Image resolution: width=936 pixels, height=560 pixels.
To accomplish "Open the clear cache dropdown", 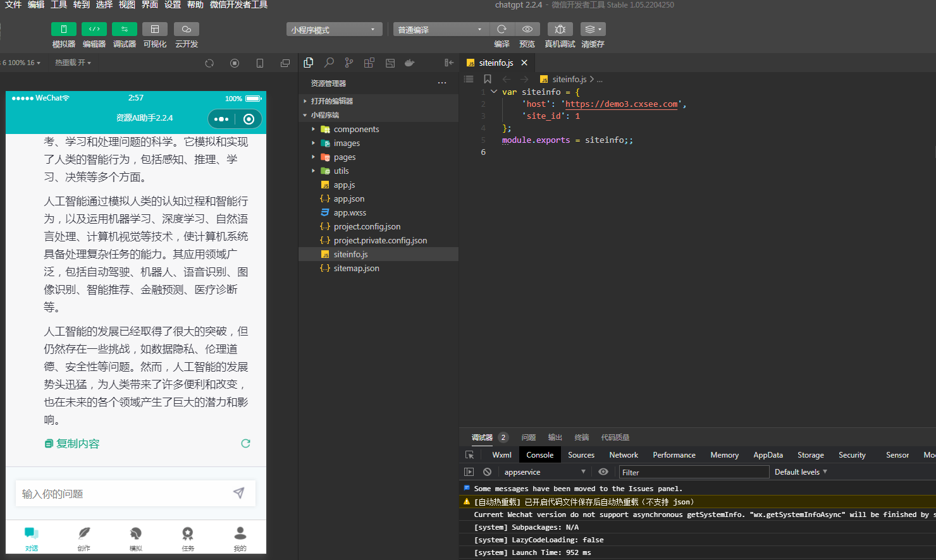I will click(x=593, y=29).
